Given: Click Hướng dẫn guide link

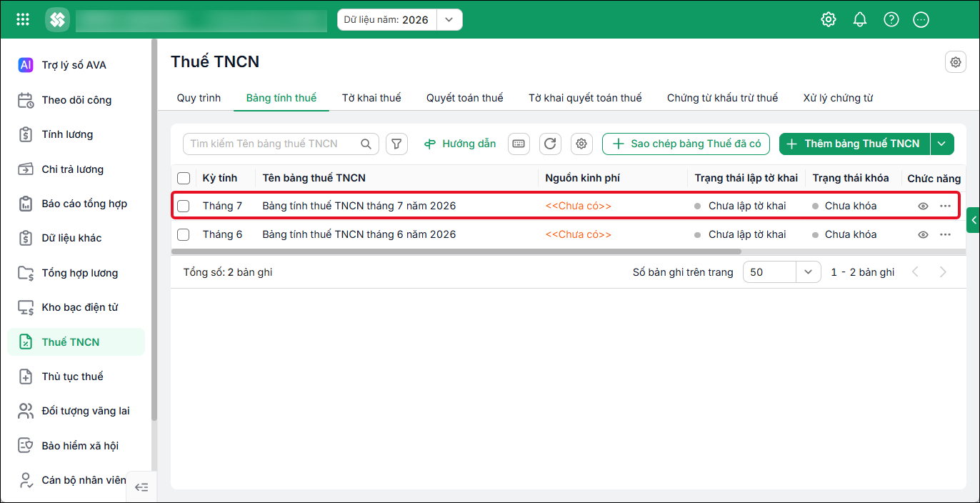Looking at the screenshot, I should 460,144.
